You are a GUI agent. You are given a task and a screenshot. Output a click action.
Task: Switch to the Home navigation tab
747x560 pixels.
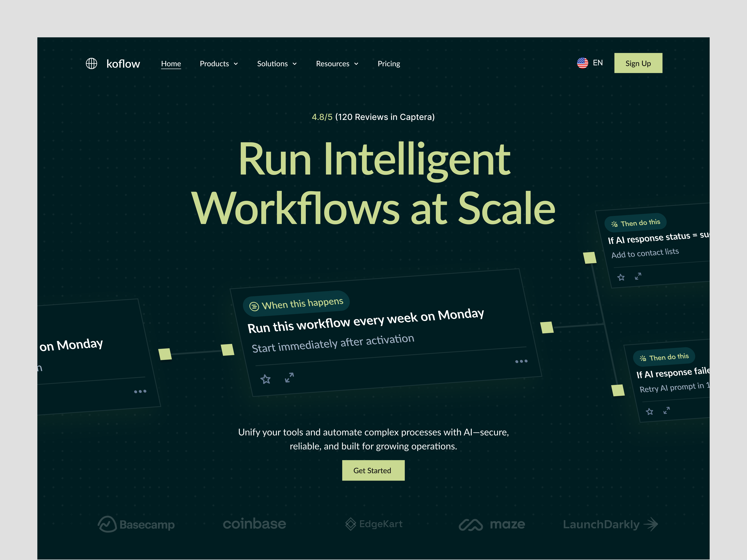pyautogui.click(x=171, y=63)
